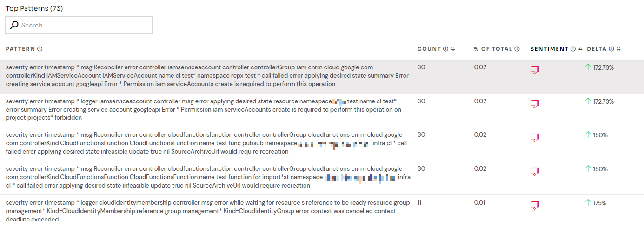Click the info icon next to DELTA
644x228 pixels.
(611, 49)
